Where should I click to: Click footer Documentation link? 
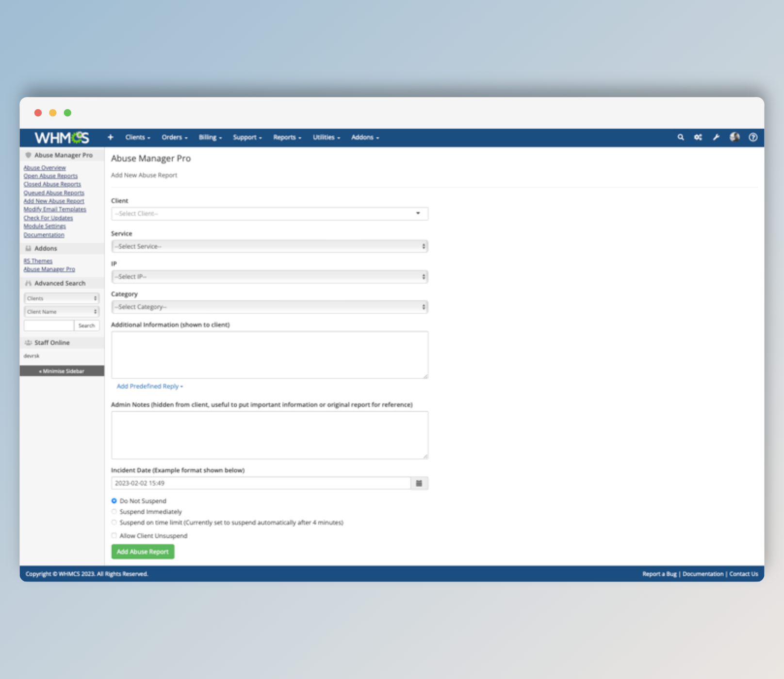point(703,574)
